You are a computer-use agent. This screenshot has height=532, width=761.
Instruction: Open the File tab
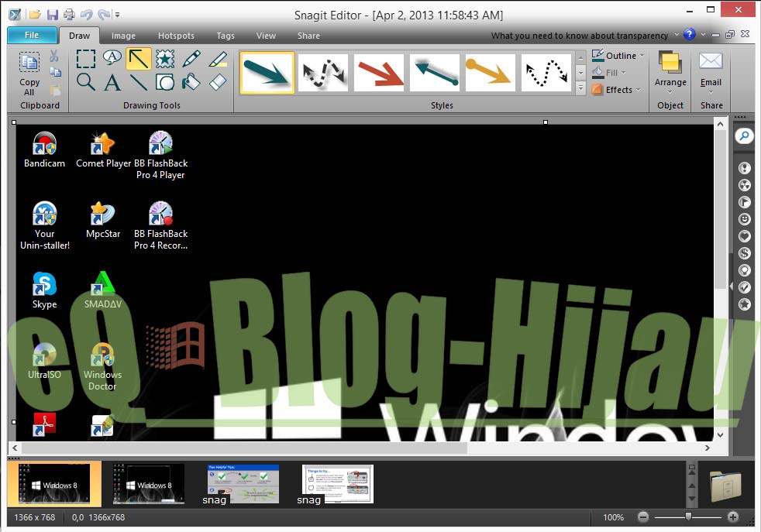click(32, 35)
